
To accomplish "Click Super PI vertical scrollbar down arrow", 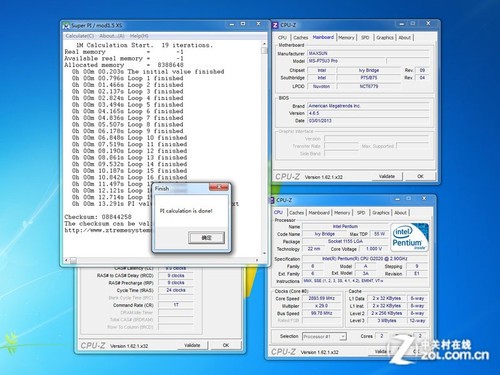I will (x=264, y=254).
